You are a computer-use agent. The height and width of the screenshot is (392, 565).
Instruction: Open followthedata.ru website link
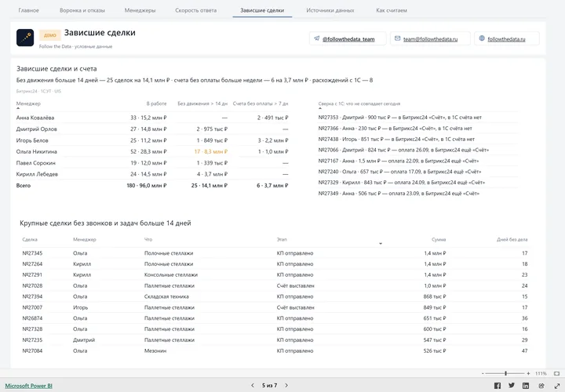click(x=506, y=39)
